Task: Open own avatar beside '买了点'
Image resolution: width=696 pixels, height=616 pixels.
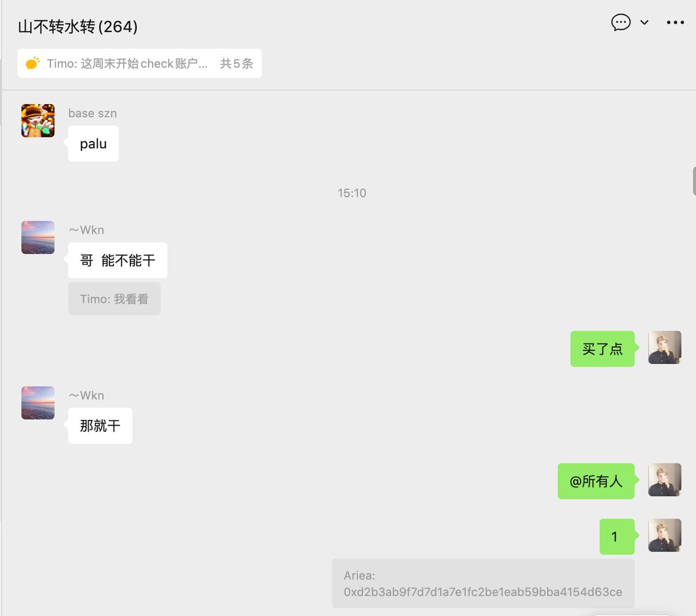Action: coord(665,347)
